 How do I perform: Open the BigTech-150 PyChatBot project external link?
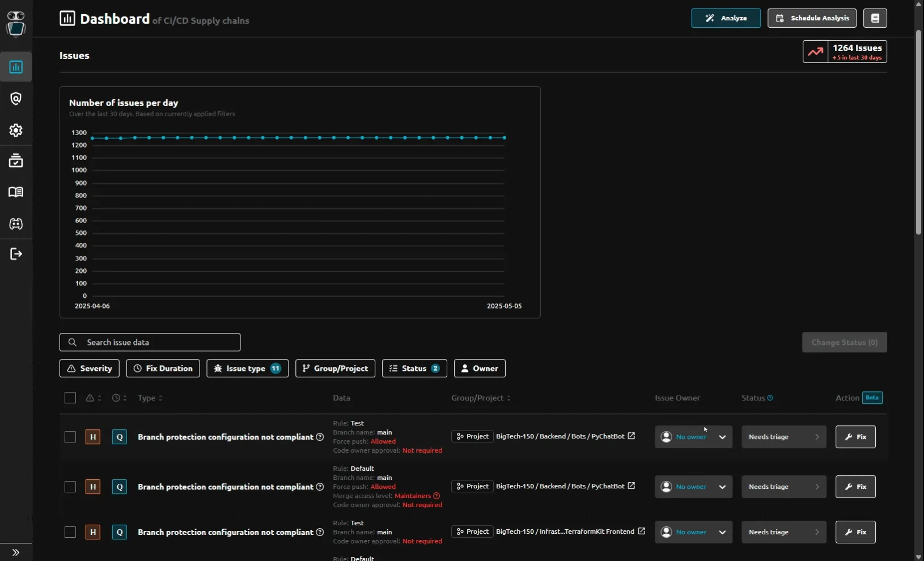pos(631,436)
